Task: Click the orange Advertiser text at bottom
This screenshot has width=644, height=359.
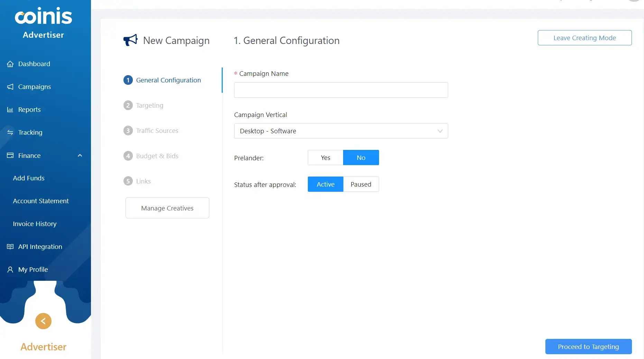Action: (x=43, y=347)
